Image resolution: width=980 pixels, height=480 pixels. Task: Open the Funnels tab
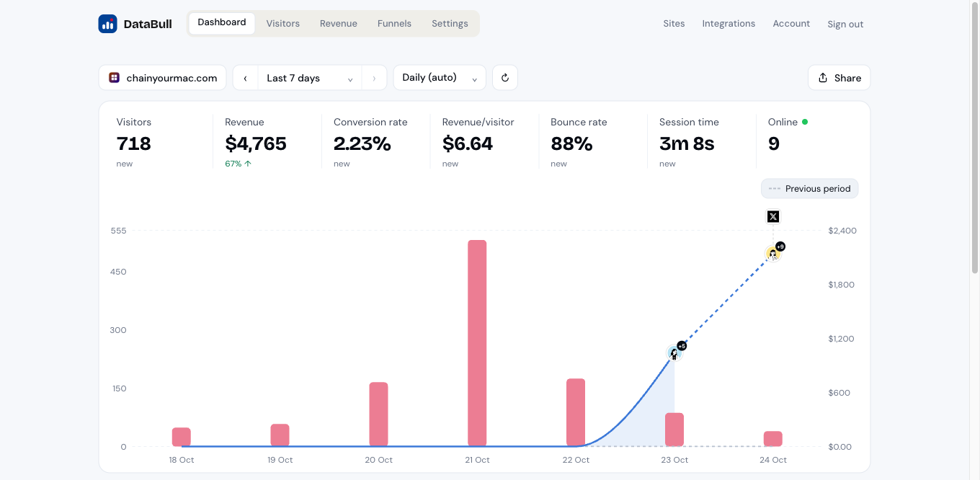[394, 24]
